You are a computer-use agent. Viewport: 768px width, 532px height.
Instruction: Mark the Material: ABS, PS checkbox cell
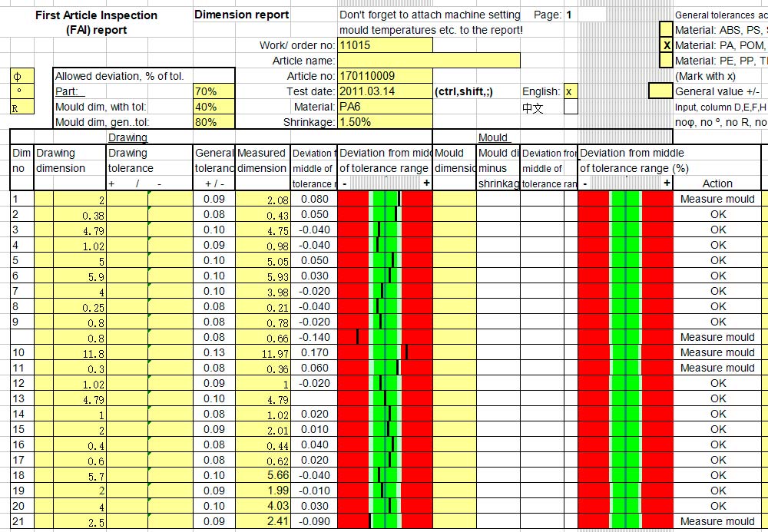666,30
